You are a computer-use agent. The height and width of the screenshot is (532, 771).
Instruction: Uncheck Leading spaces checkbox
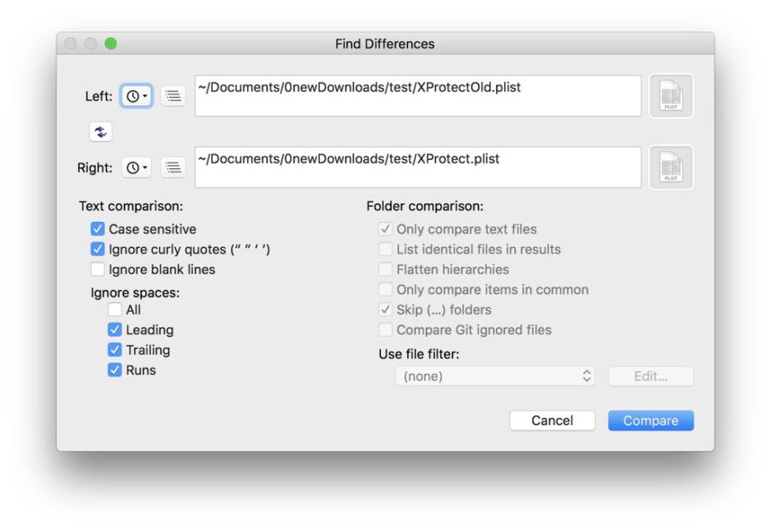[x=115, y=330]
